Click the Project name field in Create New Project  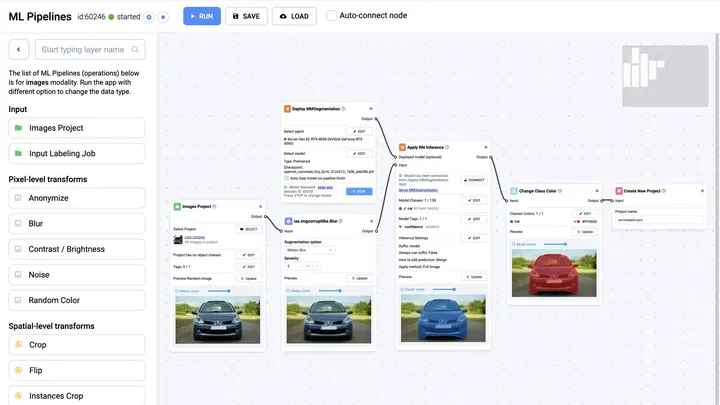[x=659, y=220]
